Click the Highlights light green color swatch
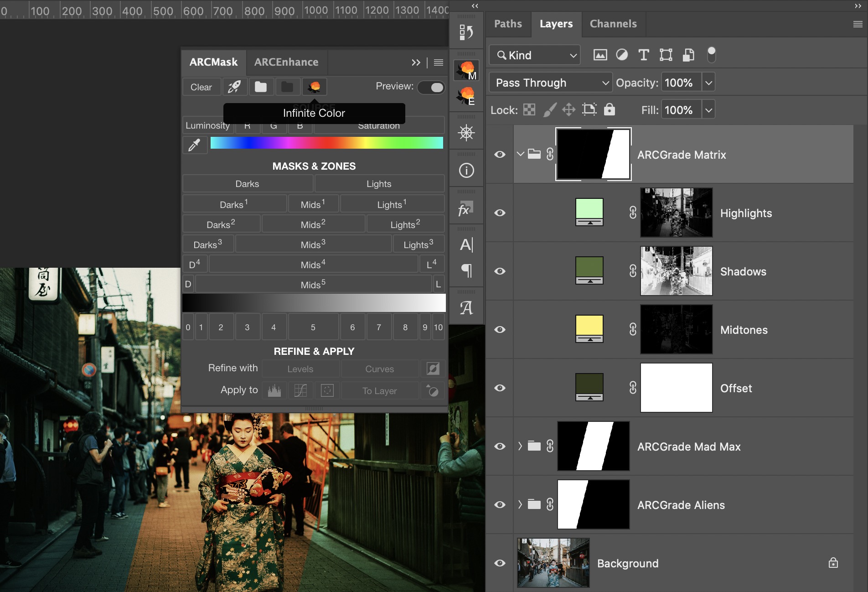Screen dimensions: 868x592 (589, 208)
